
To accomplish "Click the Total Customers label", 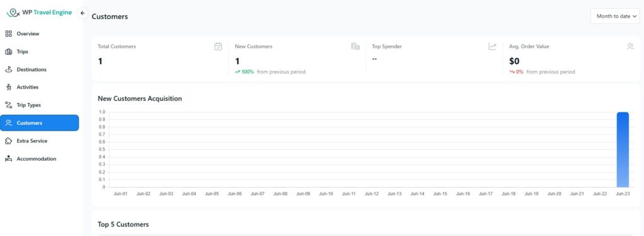I will click(116, 46).
